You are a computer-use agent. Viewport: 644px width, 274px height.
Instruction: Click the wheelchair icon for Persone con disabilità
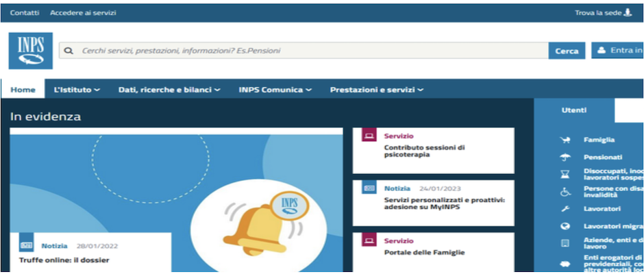click(565, 191)
